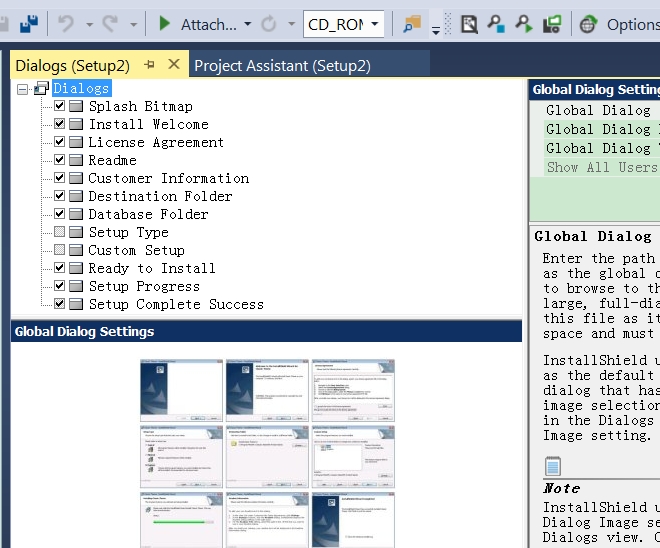
Task: Pin the Dialogs (Setup2) tab
Action: [x=149, y=64]
